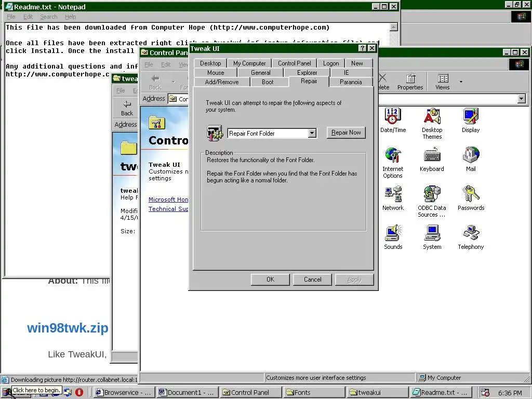This screenshot has height=399, width=532.
Task: Switch to the General tab
Action: [x=261, y=73]
